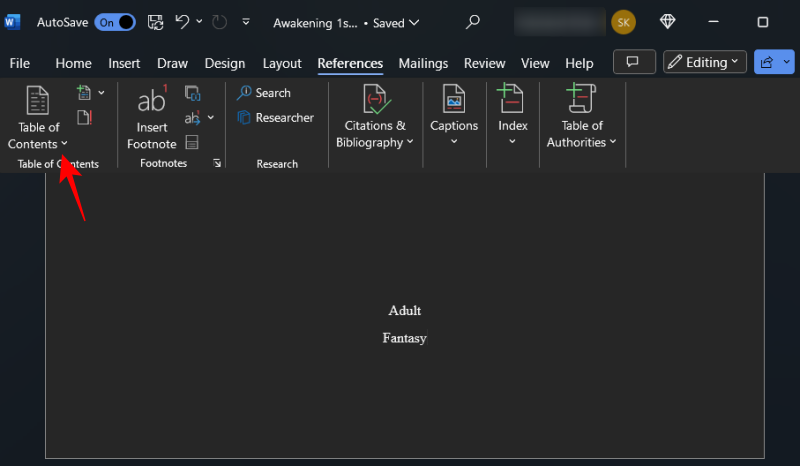
Task: Open the Search tool in Research group
Action: tap(264, 93)
